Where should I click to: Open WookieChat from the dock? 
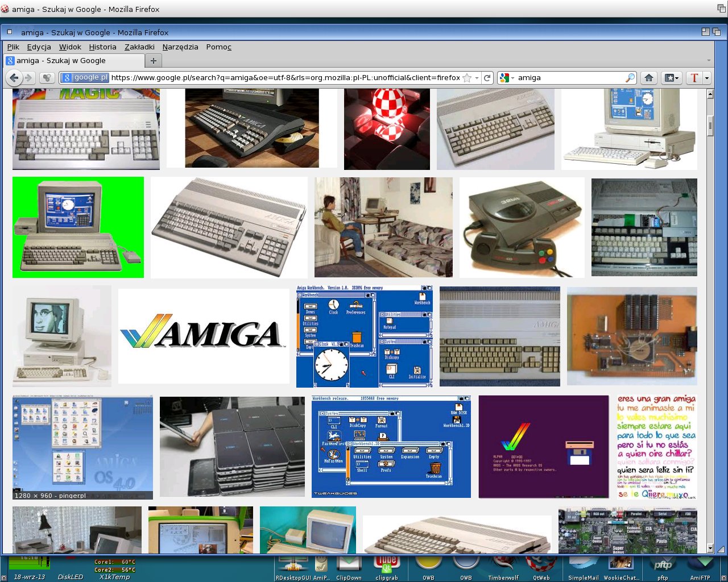pos(621,567)
